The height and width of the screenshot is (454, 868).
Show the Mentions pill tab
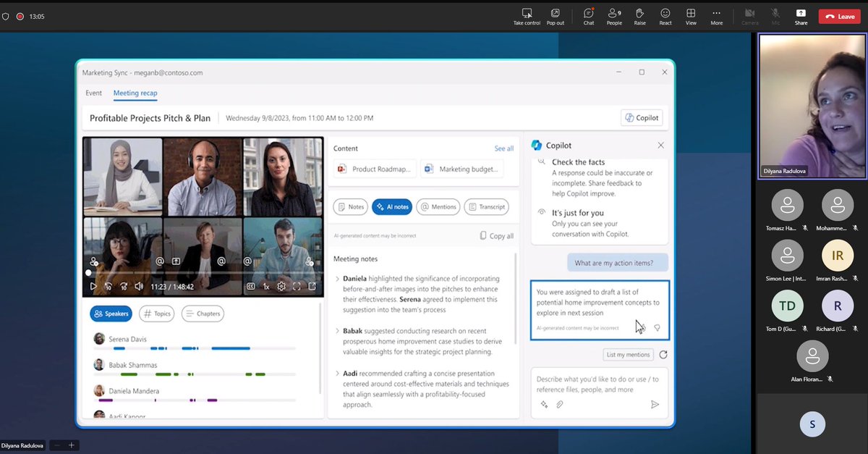pos(438,206)
